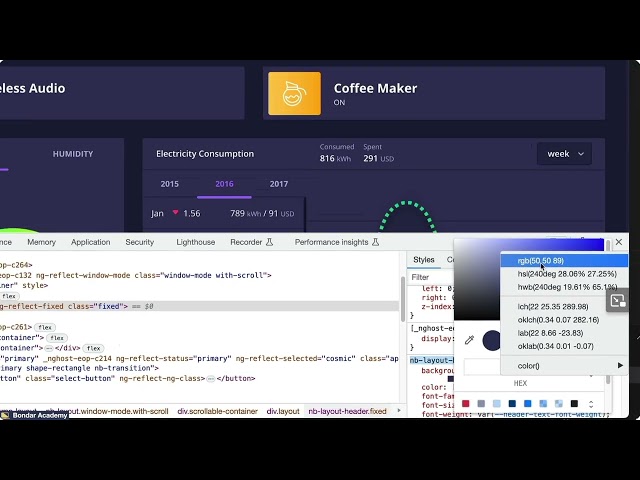The image size is (640, 480).
Task: Open the week period dropdown
Action: [564, 154]
